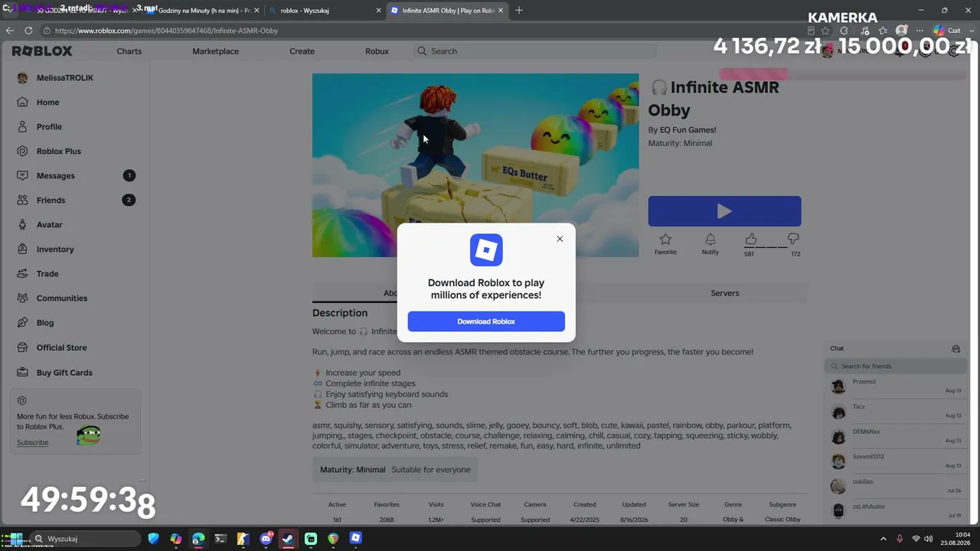Viewport: 980px width, 551px height.
Task: Open Steam from the taskbar
Action: click(x=288, y=539)
